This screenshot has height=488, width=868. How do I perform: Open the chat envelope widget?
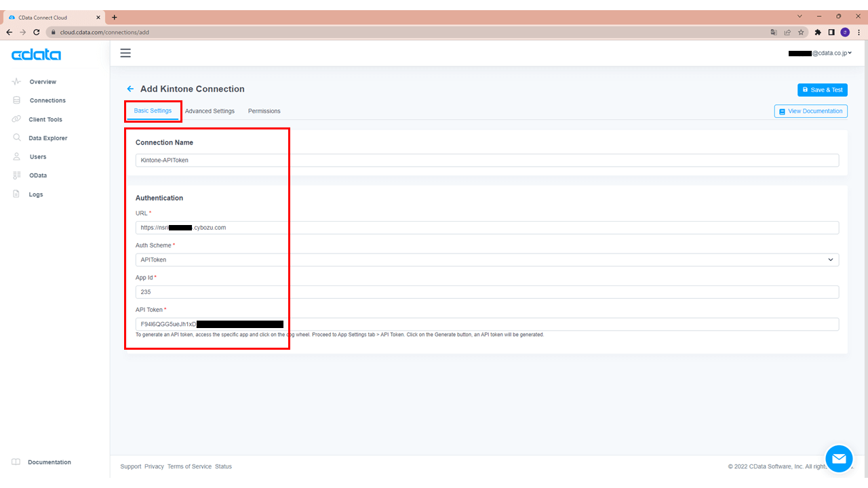click(839, 459)
